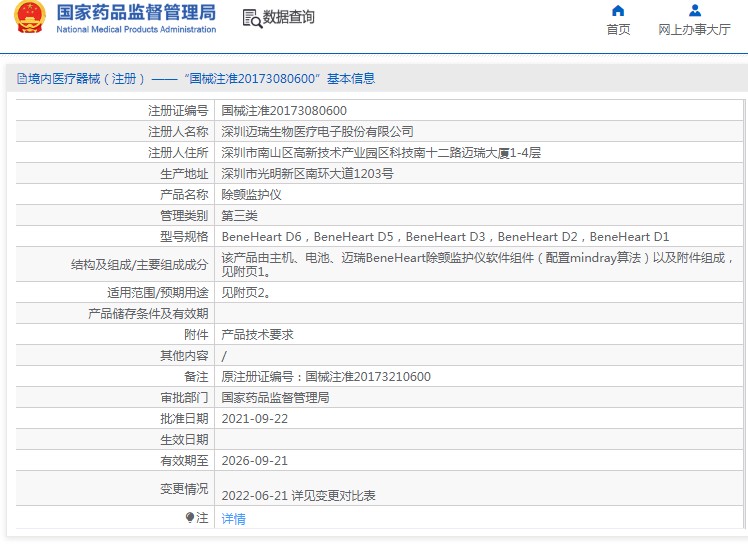Go to 首页 home icon
Screen dimensions: 748x548
coord(618,10)
